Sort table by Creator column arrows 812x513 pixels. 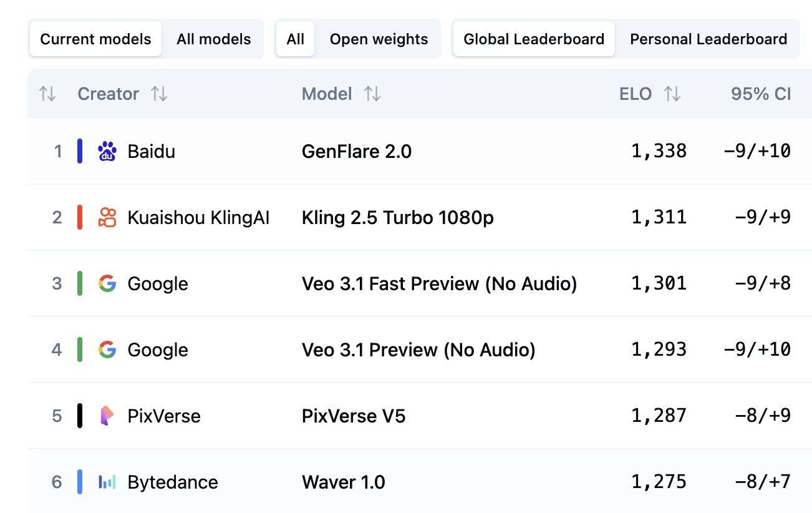160,94
